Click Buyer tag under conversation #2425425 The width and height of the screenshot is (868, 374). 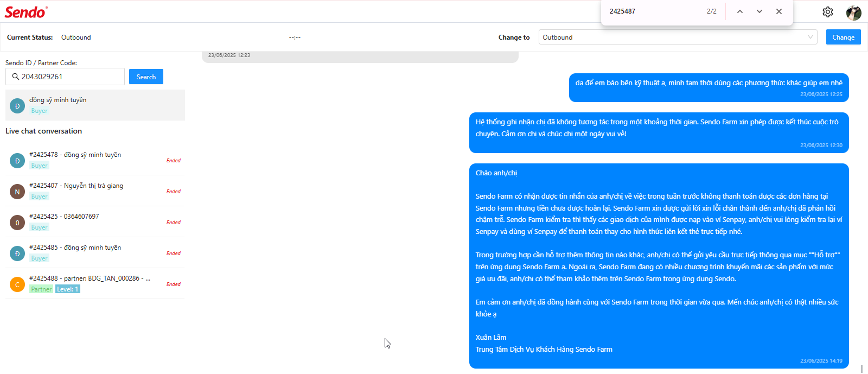(39, 227)
